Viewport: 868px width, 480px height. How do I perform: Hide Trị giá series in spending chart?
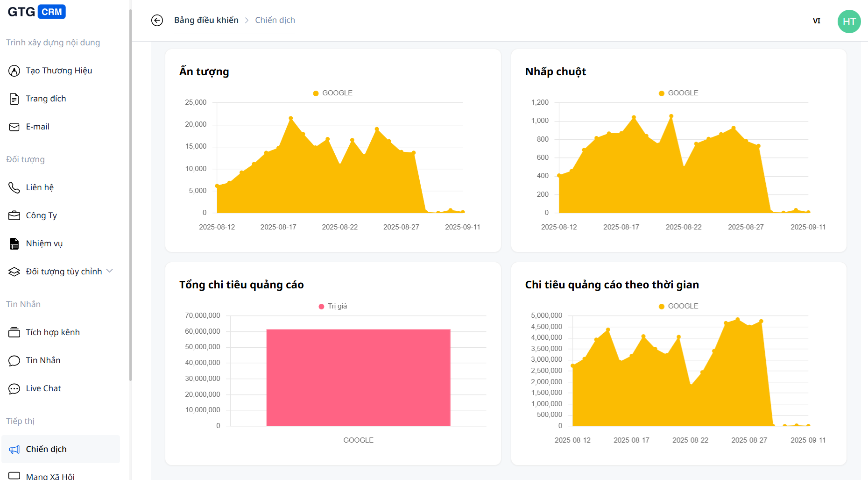click(x=333, y=306)
